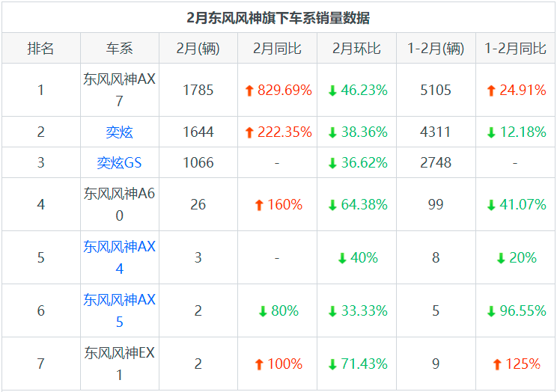Click the red up arrow beside 222.35%
557x392 pixels.
tap(249, 132)
